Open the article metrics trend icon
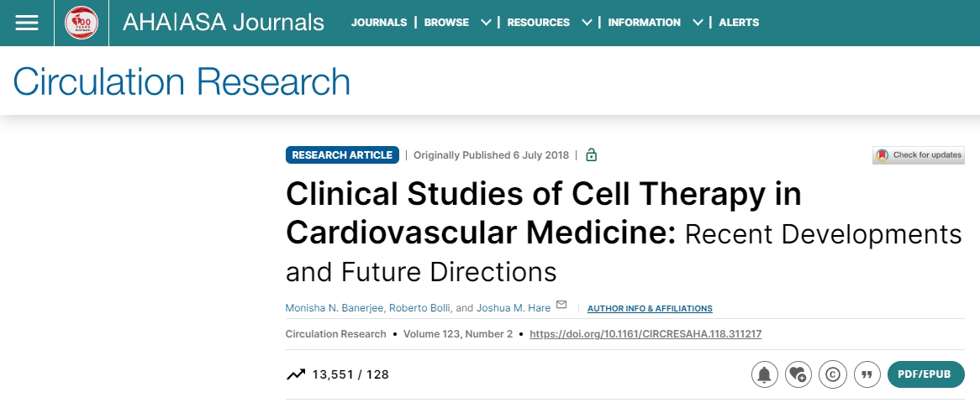The height and width of the screenshot is (408, 980). [295, 374]
